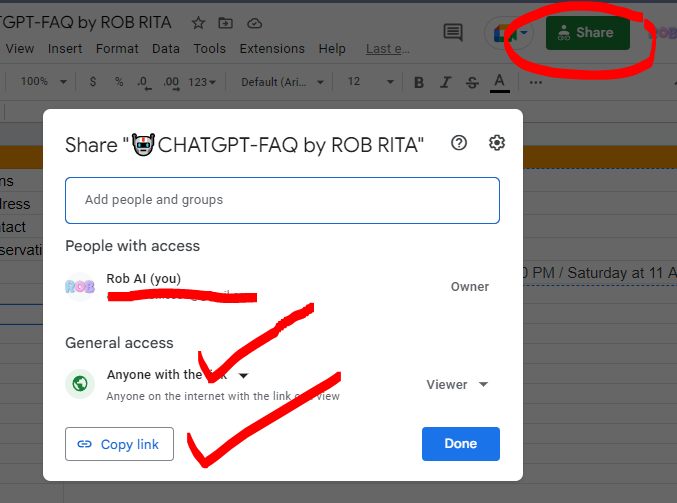Image resolution: width=677 pixels, height=503 pixels.
Task: Toggle italic formatting
Action: coord(445,82)
